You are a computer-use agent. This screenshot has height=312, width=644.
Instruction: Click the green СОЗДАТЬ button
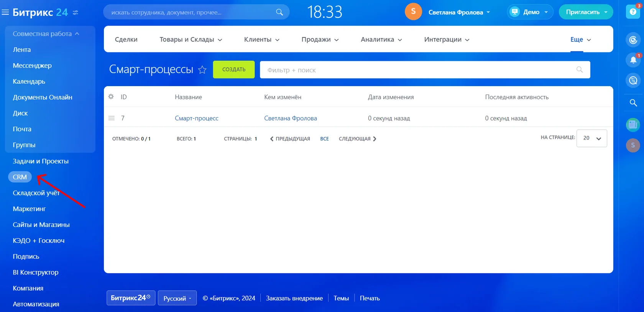tap(234, 69)
